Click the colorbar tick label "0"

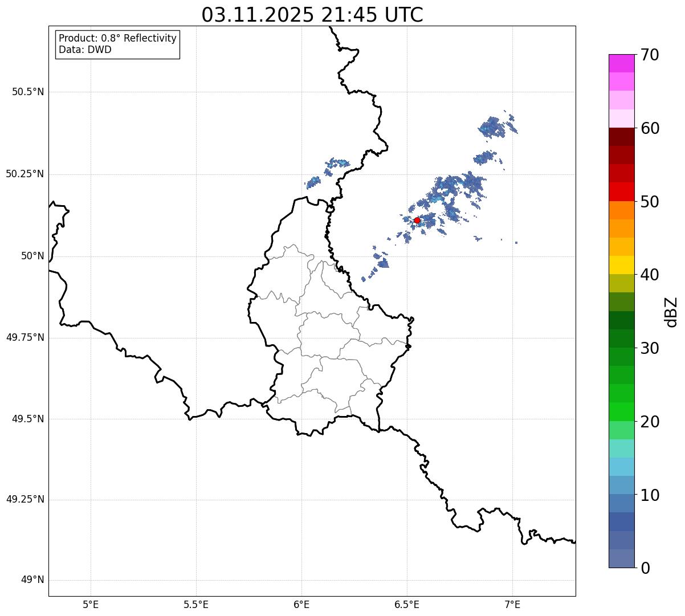[645, 568]
